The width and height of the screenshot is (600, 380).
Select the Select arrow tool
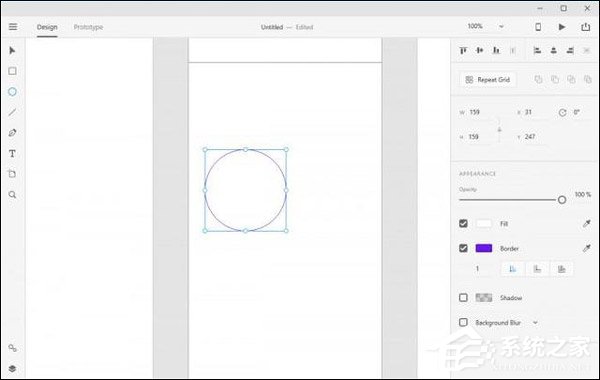click(x=12, y=51)
